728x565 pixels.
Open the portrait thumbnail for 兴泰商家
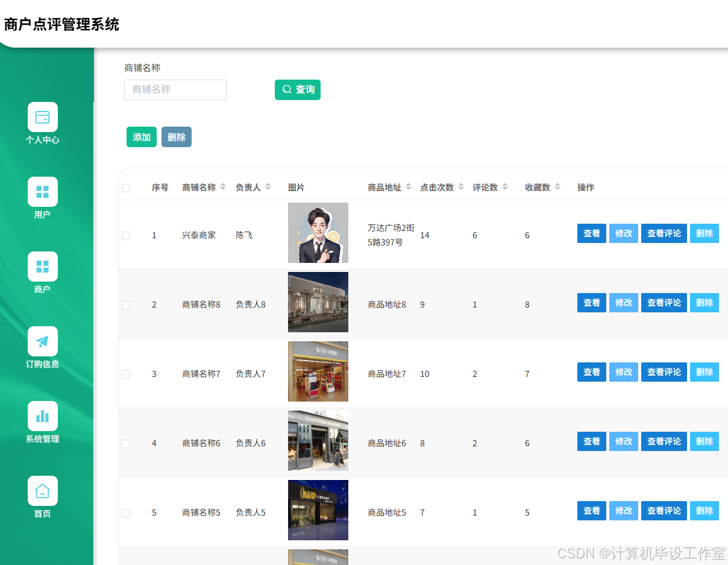[318, 233]
